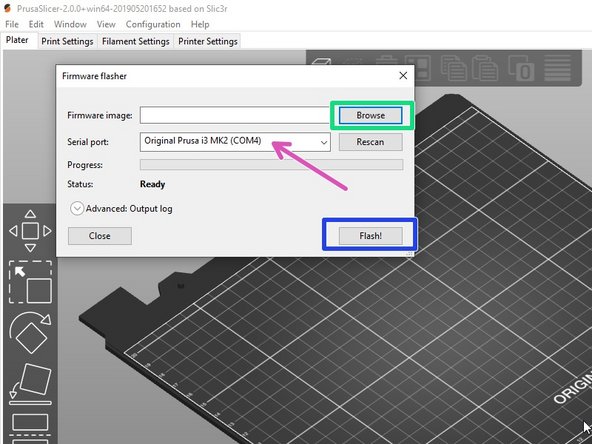The image size is (592, 444).
Task: Expand the Advanced: Output log section
Action: 77,208
